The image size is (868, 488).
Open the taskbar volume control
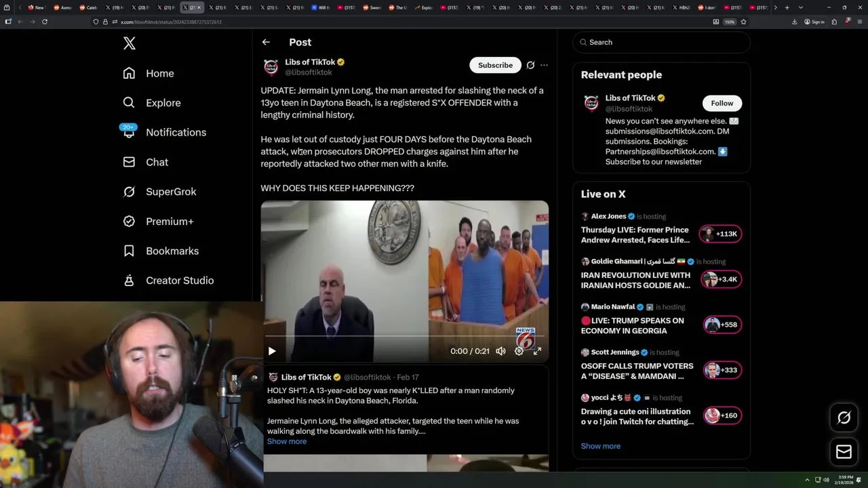coord(826,480)
